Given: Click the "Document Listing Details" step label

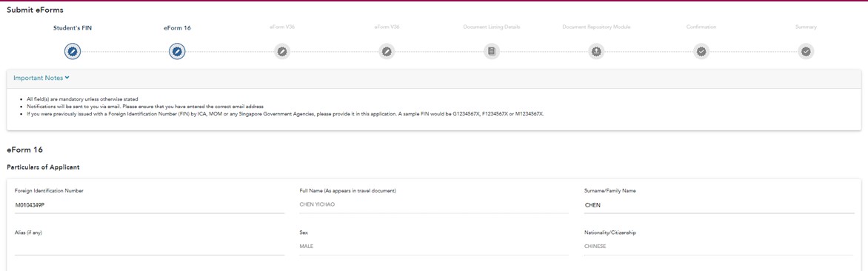Looking at the screenshot, I should coord(492,27).
